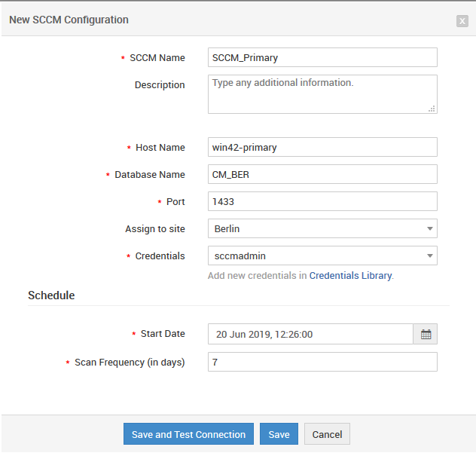Close the New SCCM Configuration dialog
This screenshot has width=476, height=453.
click(462, 21)
